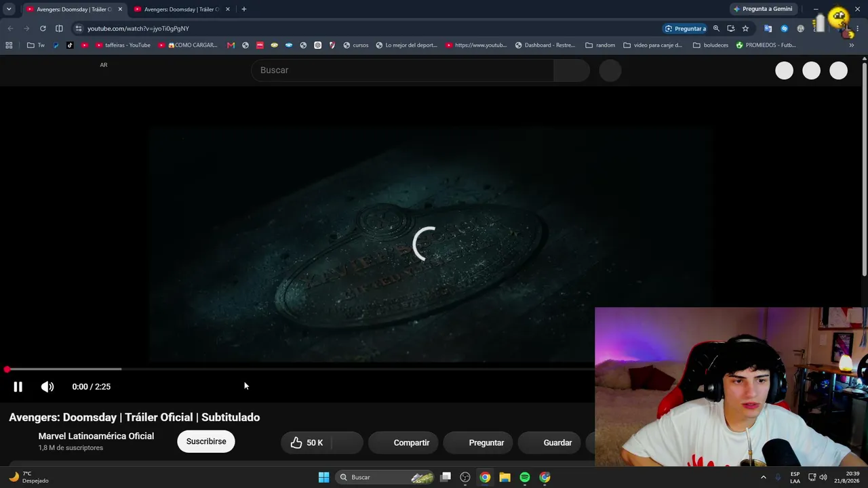Open the cursos bookmark
The width and height of the screenshot is (868, 488).
pos(356,45)
